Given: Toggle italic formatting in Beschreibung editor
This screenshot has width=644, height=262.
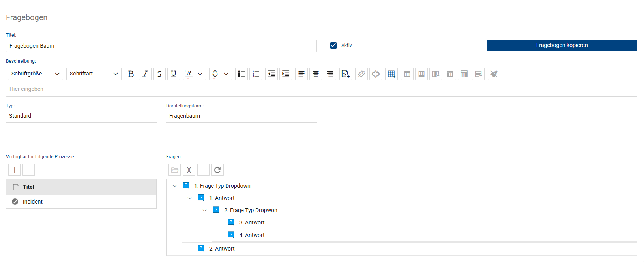Looking at the screenshot, I should pyautogui.click(x=145, y=74).
